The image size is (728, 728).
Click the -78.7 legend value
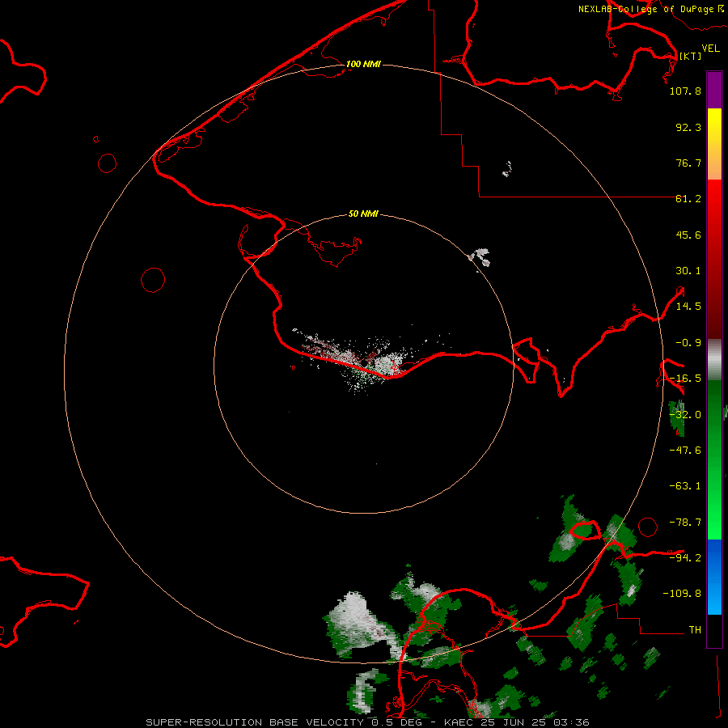(x=685, y=523)
